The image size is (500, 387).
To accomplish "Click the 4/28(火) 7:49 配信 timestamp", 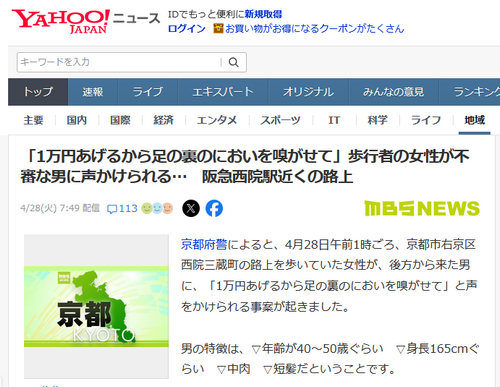I will 60,208.
